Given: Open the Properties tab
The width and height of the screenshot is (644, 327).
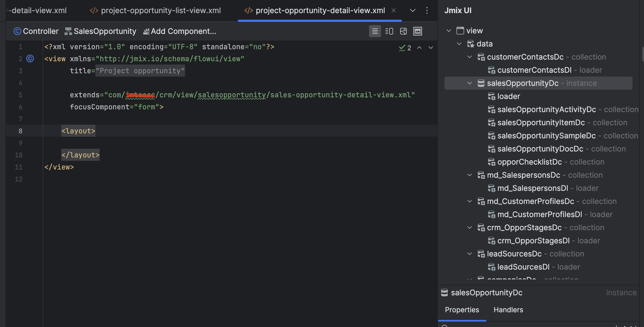Looking at the screenshot, I should (x=462, y=310).
